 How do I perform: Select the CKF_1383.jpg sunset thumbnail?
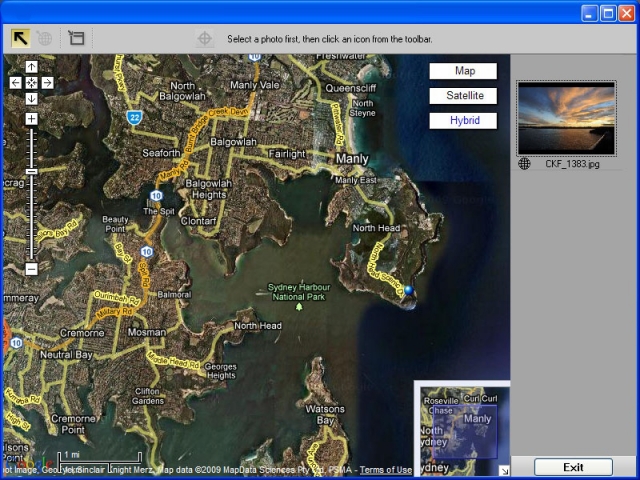(566, 118)
